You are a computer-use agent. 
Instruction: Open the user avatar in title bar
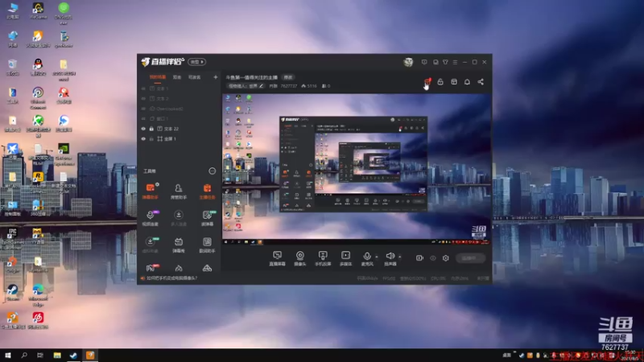click(408, 62)
